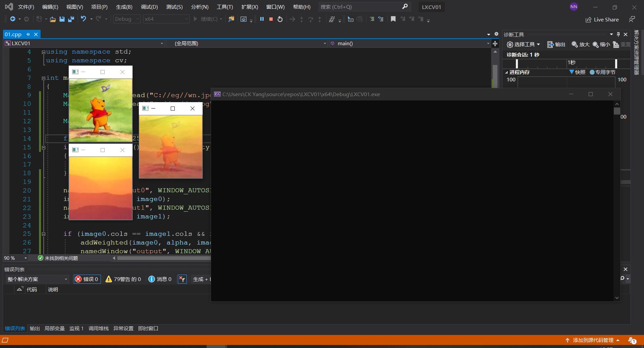644x348 pixels.
Task: Click the Show Next Statement arrow icon
Action: [x=292, y=19]
